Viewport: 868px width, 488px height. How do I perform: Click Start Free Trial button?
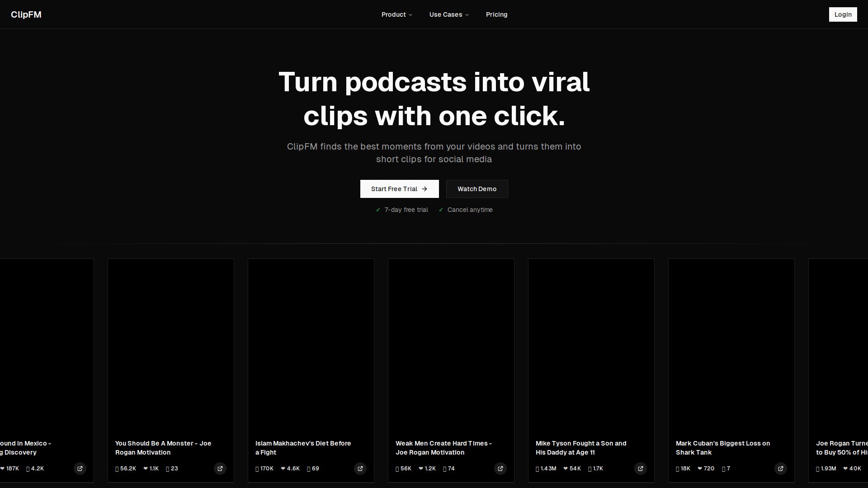[x=399, y=189]
